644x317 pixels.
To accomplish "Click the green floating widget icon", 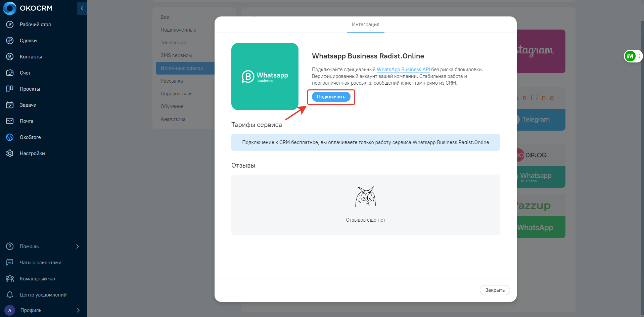I will point(630,56).
